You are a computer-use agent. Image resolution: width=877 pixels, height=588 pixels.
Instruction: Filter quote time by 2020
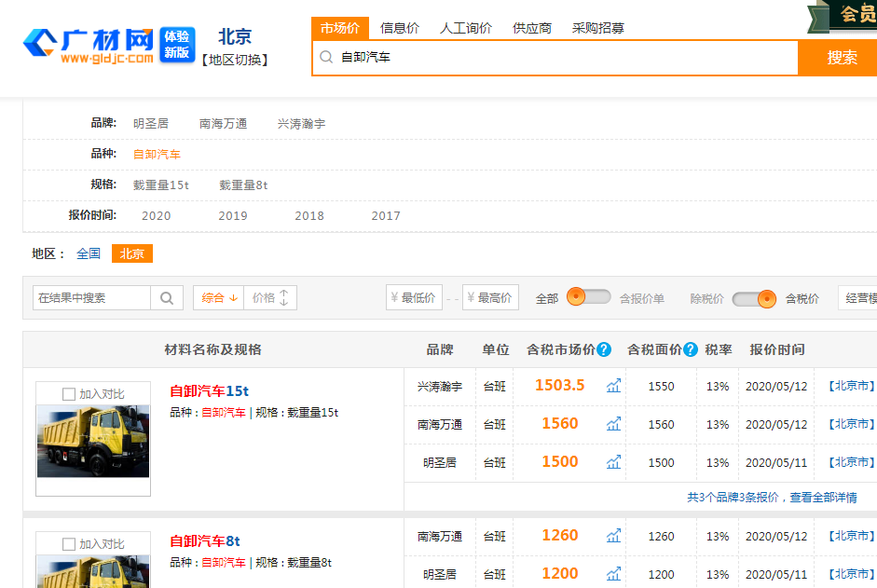click(x=156, y=216)
